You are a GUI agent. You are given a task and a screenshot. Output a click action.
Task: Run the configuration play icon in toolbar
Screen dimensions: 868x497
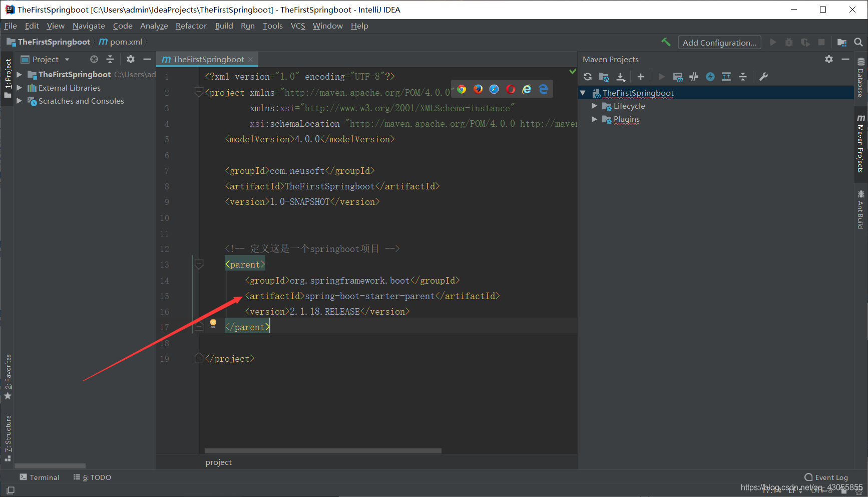[773, 43]
